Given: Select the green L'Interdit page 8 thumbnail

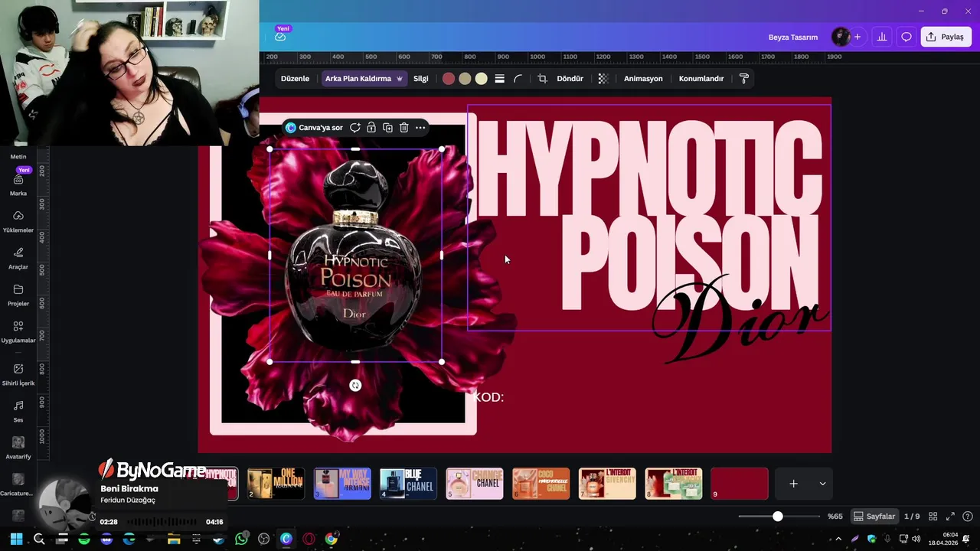Looking at the screenshot, I should coord(674,484).
